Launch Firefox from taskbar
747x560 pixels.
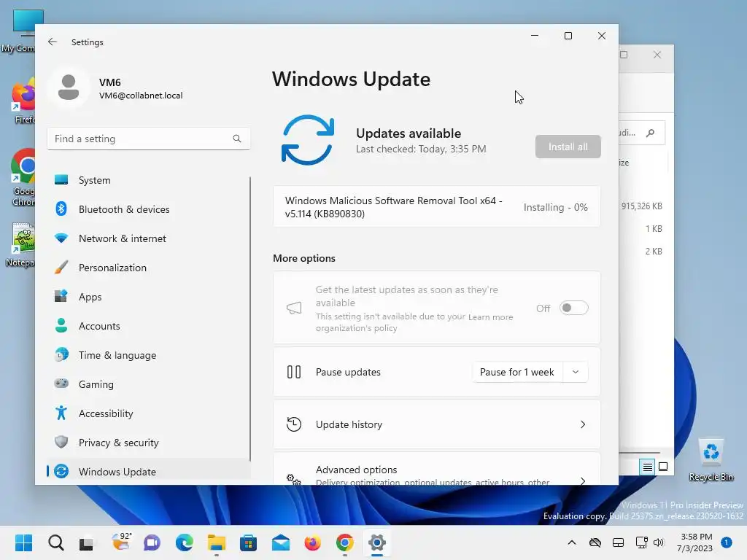312,542
